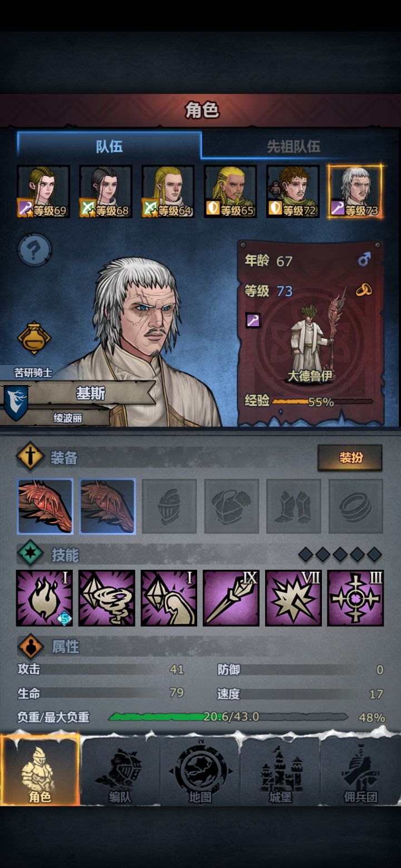Viewport: 401px width, 868px height.
Task: Open 地图 in the bottom navigation
Action: click(200, 772)
